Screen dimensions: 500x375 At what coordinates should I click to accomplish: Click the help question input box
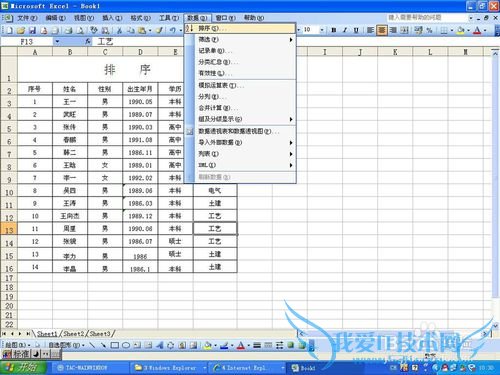(x=427, y=17)
